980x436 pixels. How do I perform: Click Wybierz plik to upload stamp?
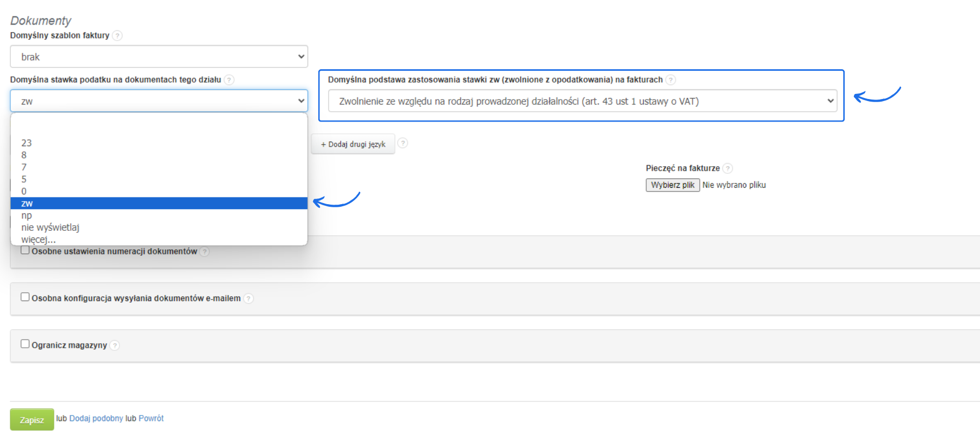coord(672,185)
